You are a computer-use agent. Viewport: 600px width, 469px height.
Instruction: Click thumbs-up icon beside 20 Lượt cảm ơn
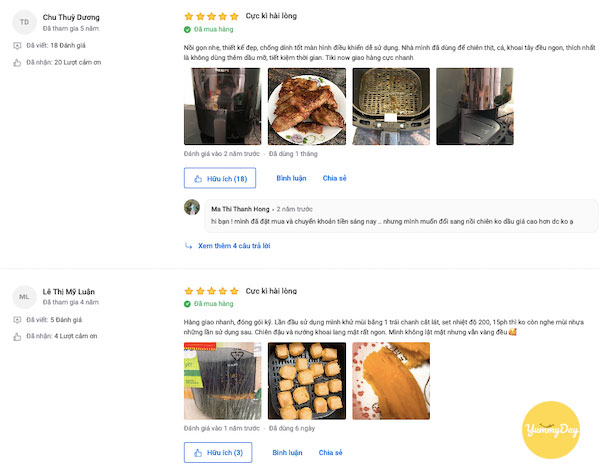[x=17, y=62]
